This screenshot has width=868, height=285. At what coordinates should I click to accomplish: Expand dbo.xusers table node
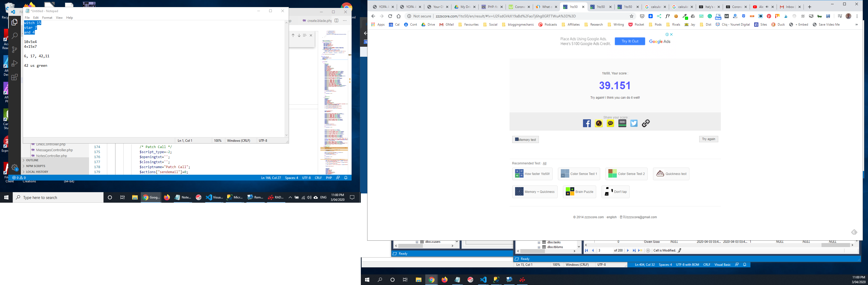click(x=417, y=242)
